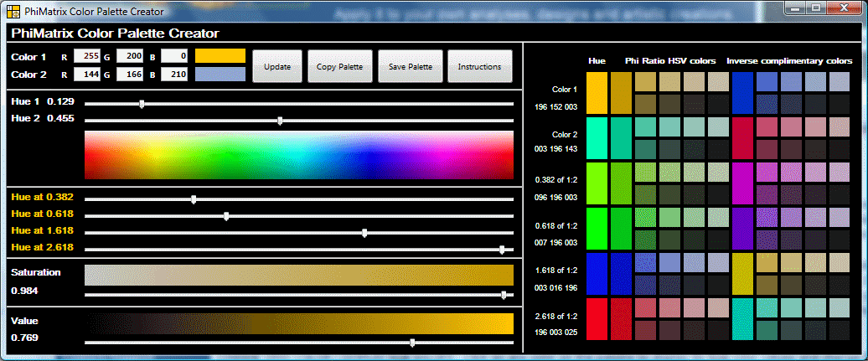
Task: Click the Hue 1 value 0.129 text
Action: [x=60, y=102]
